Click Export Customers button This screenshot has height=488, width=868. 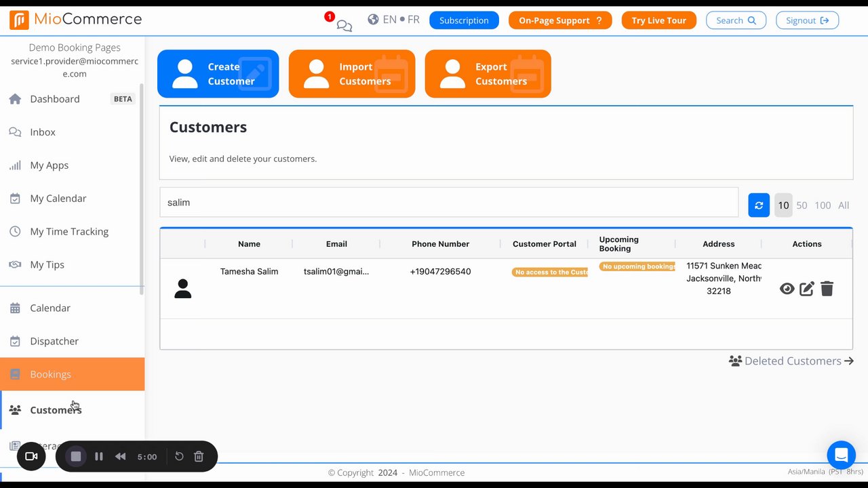[x=488, y=74]
